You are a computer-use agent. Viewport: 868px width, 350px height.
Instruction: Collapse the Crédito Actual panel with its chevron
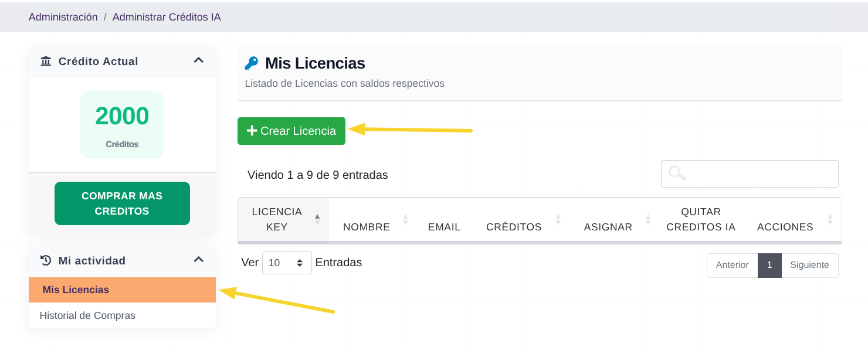(x=198, y=60)
